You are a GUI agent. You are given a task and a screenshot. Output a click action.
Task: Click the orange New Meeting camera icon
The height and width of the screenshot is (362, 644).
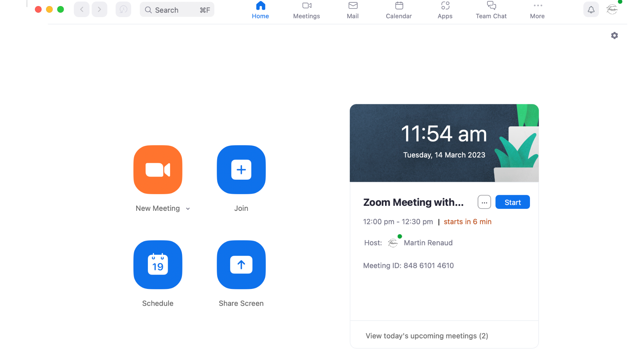158,170
